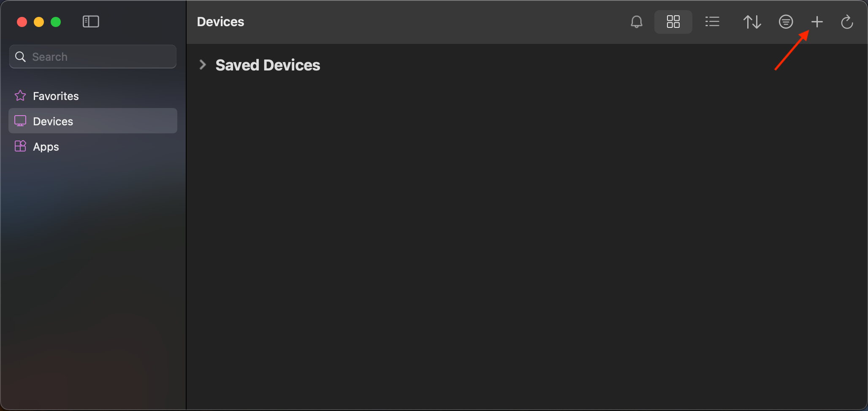Toggle the sidebar visibility
This screenshot has width=868, height=411.
[91, 22]
